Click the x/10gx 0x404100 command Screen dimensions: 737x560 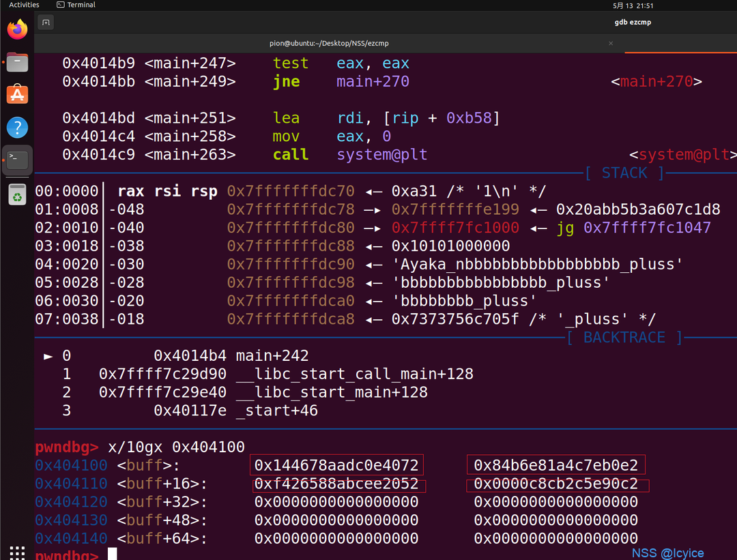click(x=176, y=447)
